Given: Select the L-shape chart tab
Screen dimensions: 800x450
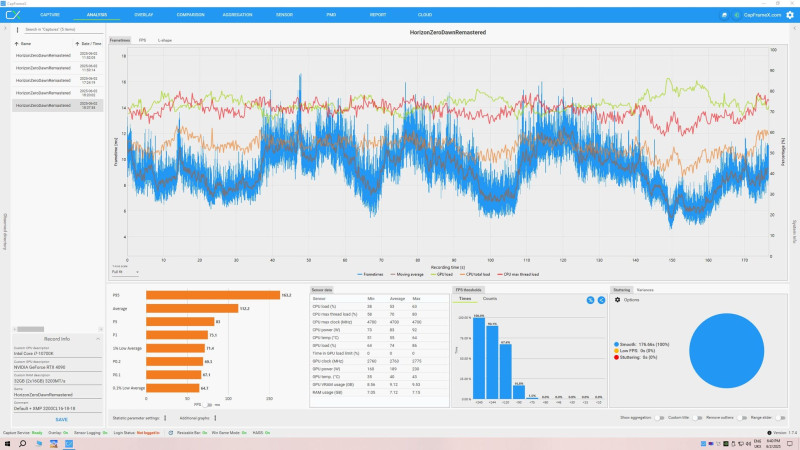Looking at the screenshot, I should (165, 40).
